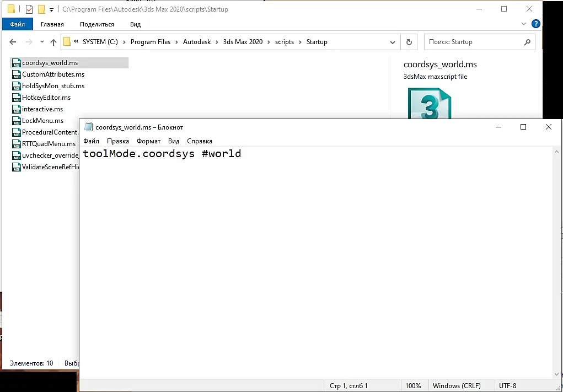The height and width of the screenshot is (392, 563).
Task: Open Notepad Вид menu
Action: coord(174,141)
